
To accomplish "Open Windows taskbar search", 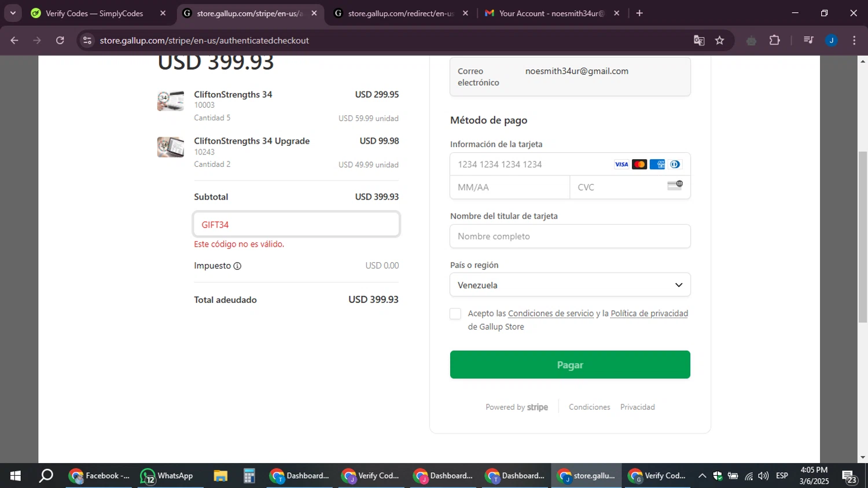I will (46, 476).
